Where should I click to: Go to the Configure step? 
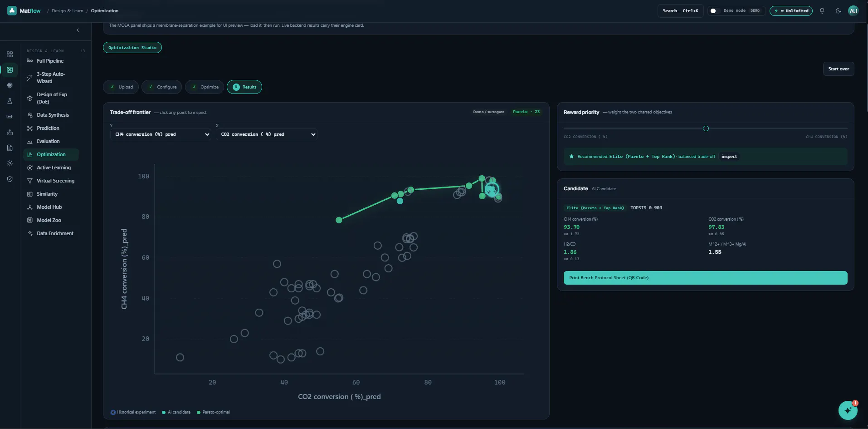pos(162,87)
